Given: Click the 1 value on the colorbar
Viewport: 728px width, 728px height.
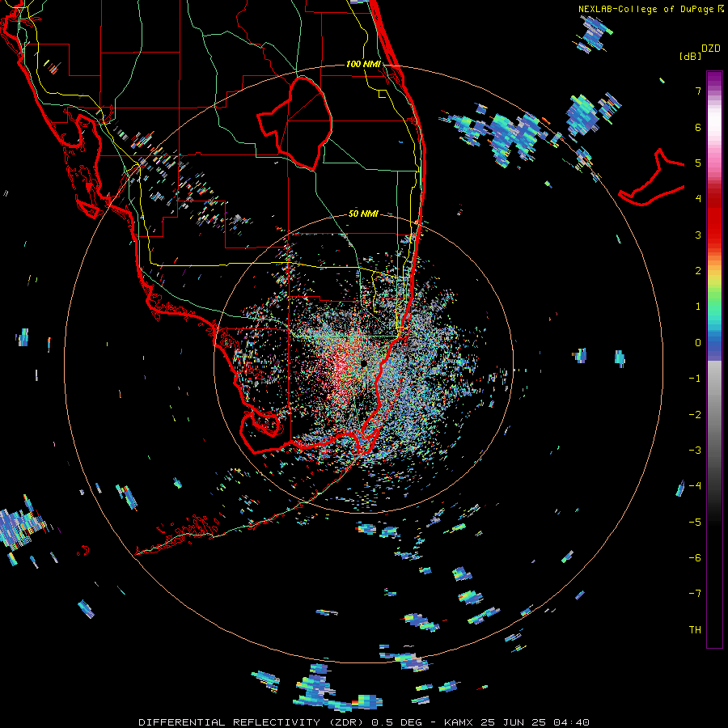Looking at the screenshot, I should tap(698, 307).
